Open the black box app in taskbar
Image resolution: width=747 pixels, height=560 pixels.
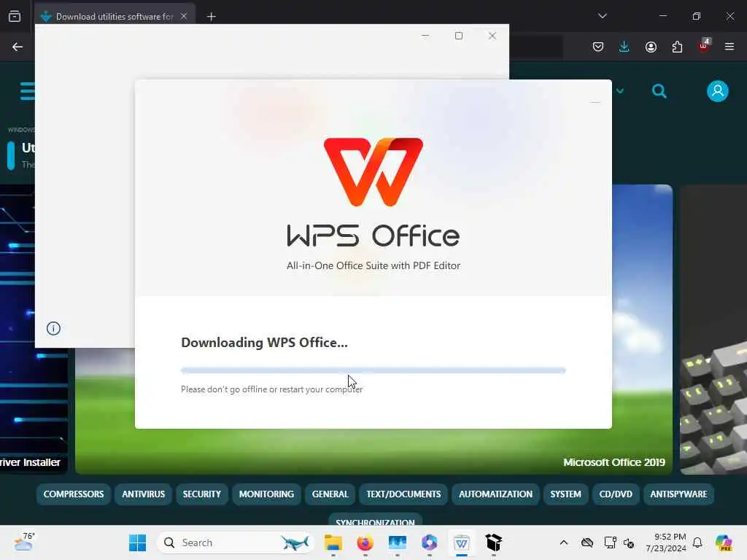click(494, 542)
